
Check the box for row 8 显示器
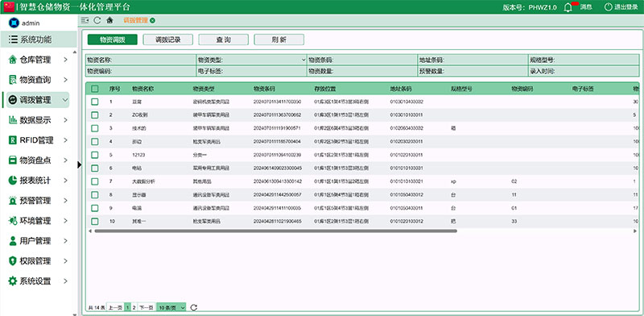[x=95, y=194]
